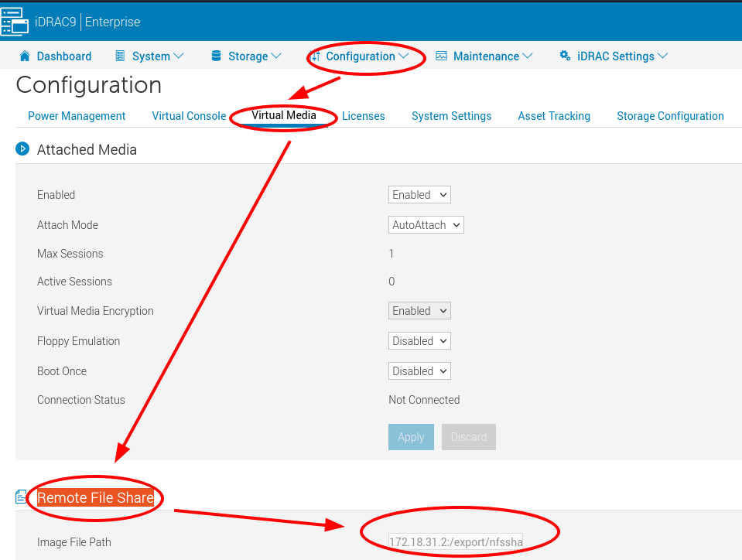Click the Remote File Share document icon

coord(21,497)
